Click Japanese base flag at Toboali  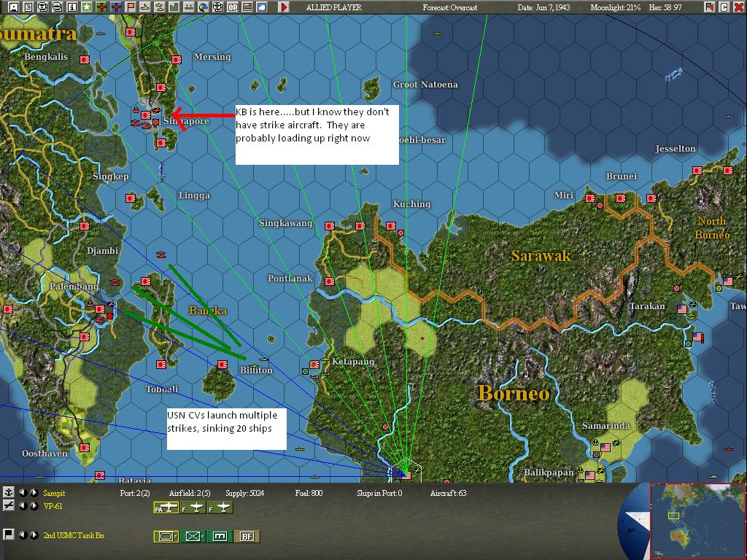[161, 365]
